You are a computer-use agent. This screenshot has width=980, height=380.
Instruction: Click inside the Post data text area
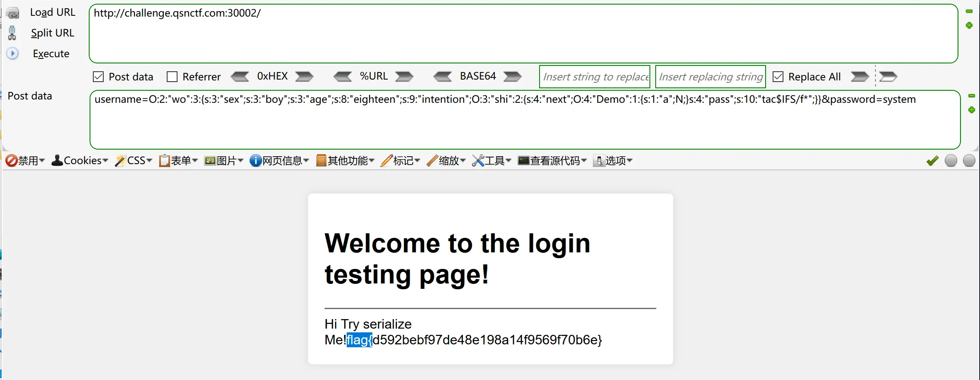[x=525, y=124]
